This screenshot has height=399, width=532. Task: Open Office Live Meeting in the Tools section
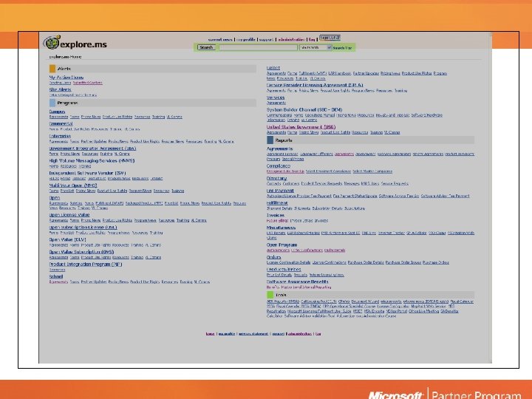click(423, 311)
